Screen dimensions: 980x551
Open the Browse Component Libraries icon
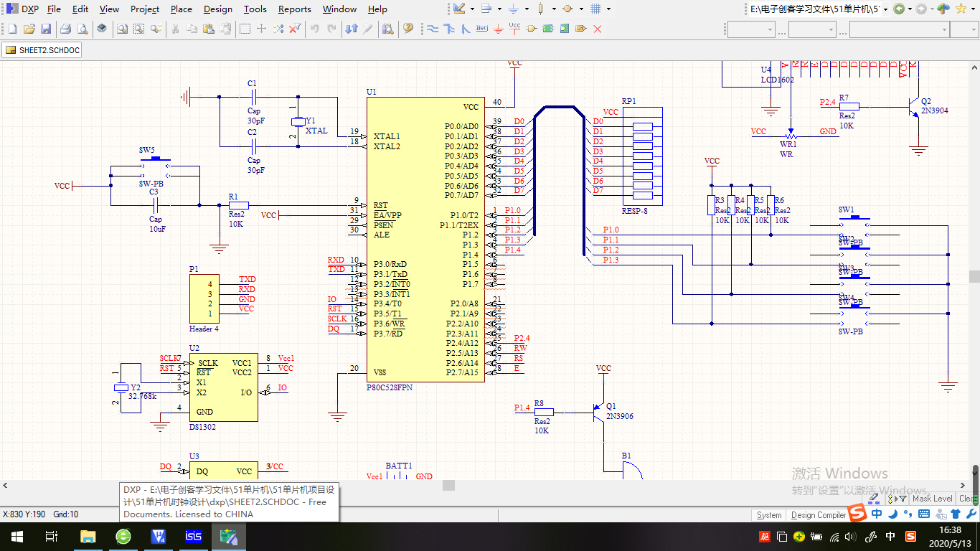388,29
